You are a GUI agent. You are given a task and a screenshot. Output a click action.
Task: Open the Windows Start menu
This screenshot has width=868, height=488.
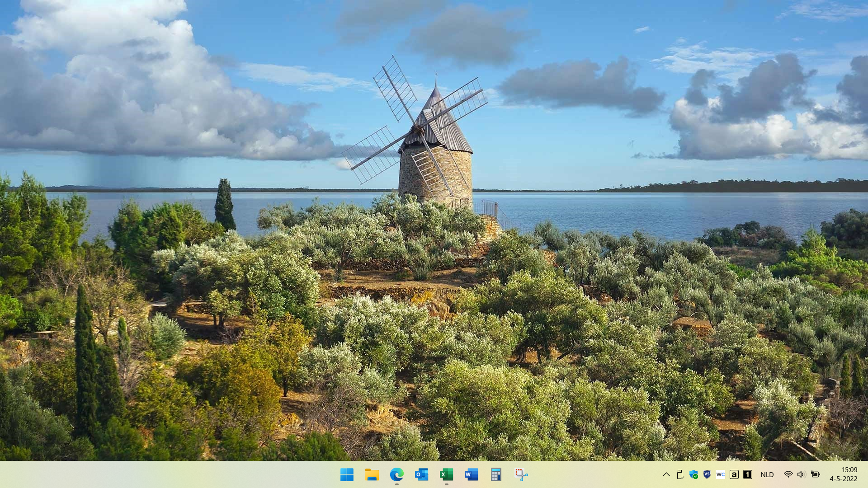(347, 474)
